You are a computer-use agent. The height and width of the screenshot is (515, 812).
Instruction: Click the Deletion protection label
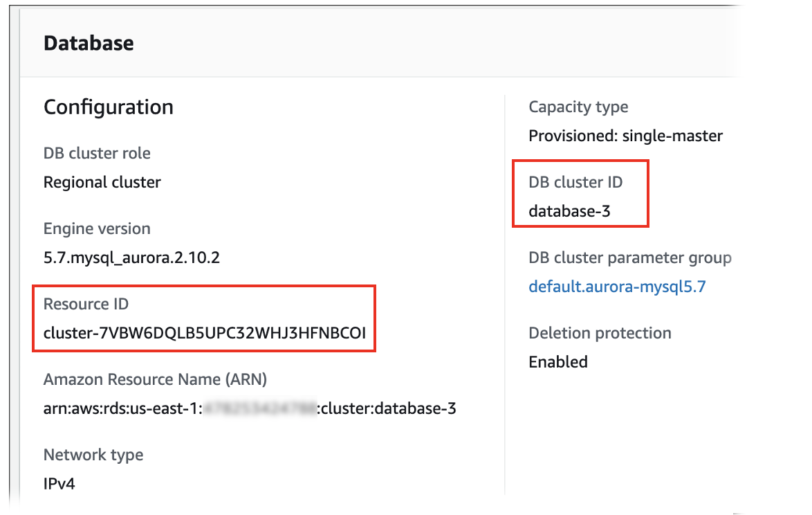600,333
